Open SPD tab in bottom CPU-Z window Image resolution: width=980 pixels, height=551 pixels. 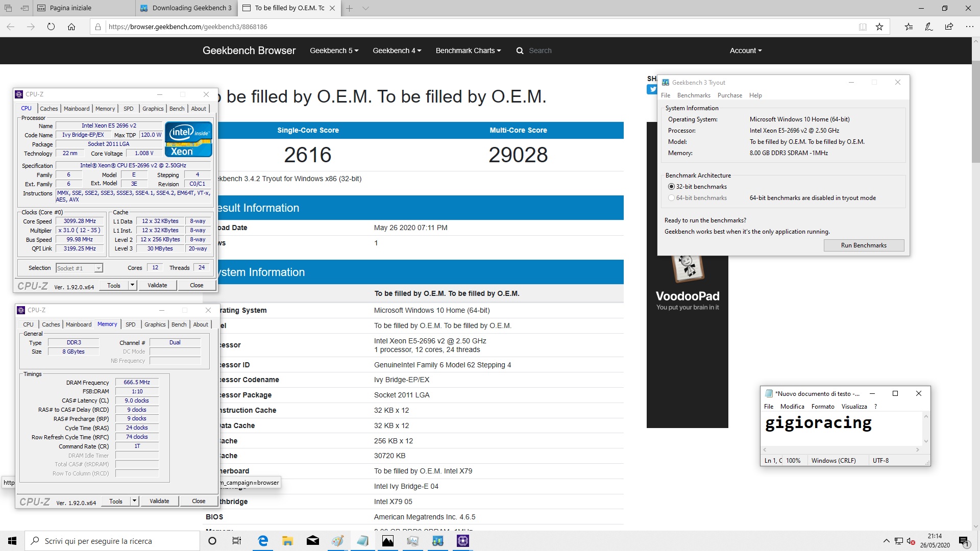click(x=131, y=324)
